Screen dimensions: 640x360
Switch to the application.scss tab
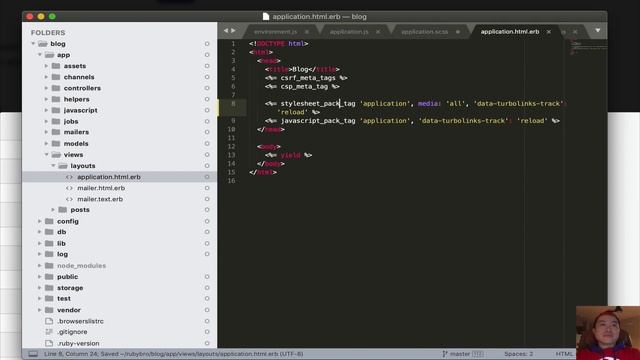point(424,31)
